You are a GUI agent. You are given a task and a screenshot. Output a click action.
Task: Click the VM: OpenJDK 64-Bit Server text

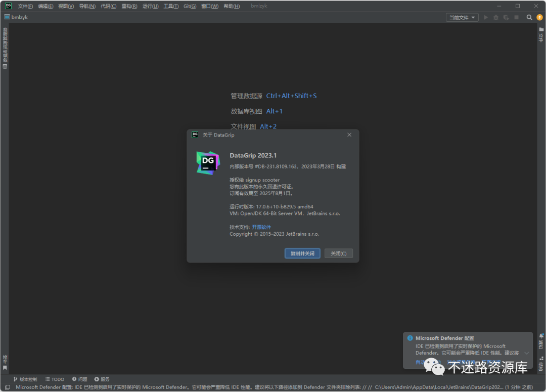point(285,213)
